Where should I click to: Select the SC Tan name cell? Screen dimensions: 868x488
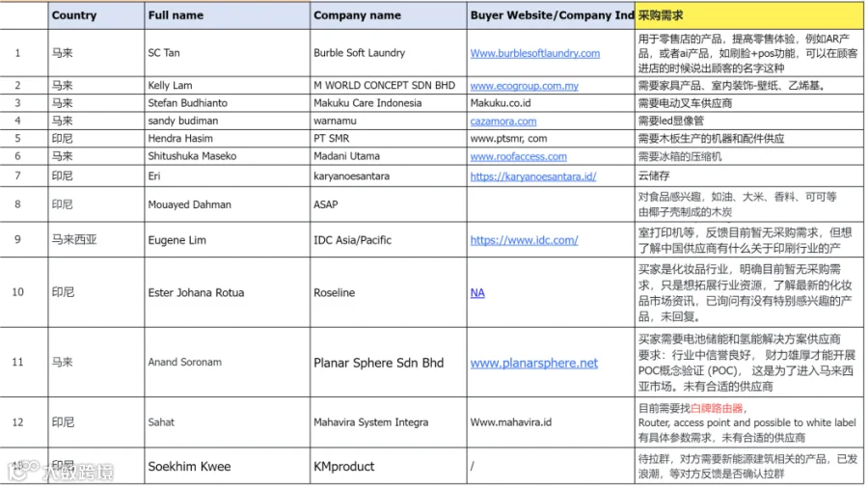228,53
